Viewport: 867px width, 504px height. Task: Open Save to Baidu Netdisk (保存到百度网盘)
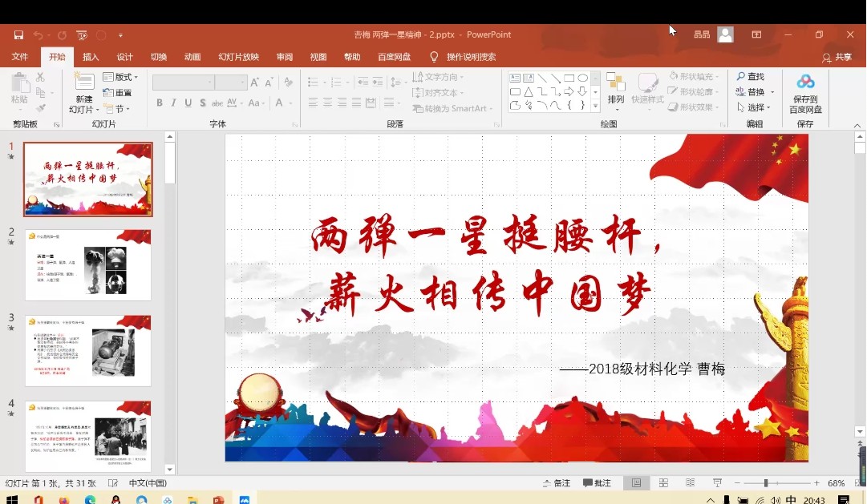click(805, 82)
